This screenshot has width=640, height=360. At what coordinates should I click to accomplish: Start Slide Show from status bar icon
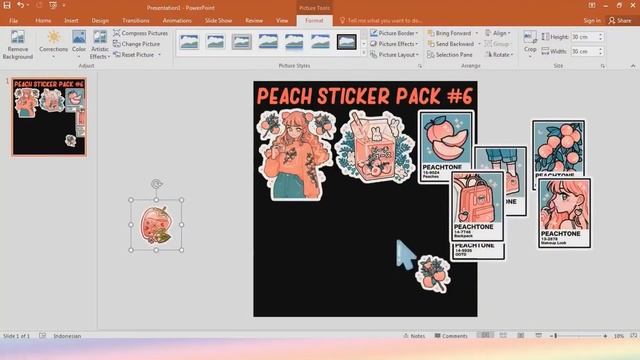click(x=539, y=336)
